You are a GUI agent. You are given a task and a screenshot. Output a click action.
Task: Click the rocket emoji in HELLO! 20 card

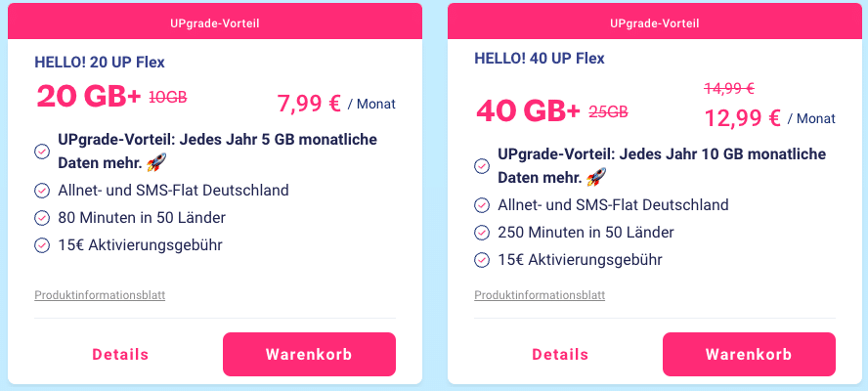click(156, 162)
